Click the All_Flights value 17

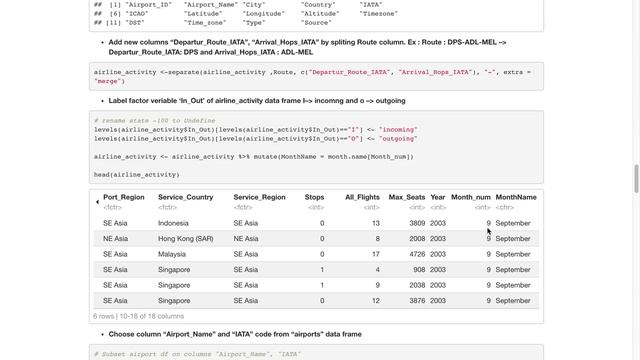click(376, 254)
